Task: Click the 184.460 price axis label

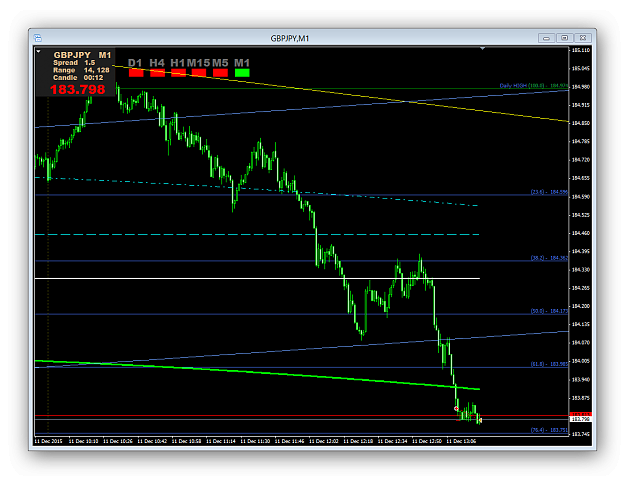Action: [x=581, y=233]
